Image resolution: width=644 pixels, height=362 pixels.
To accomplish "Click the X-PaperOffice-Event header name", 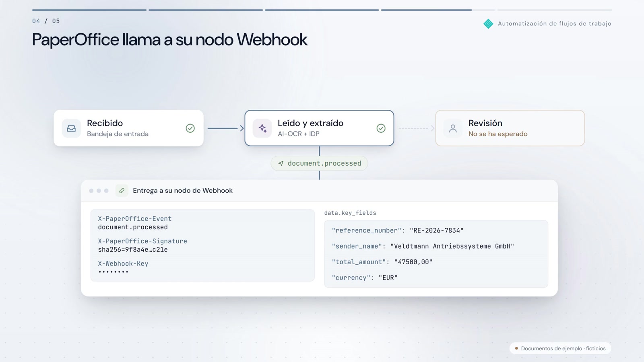I will 135,219.
